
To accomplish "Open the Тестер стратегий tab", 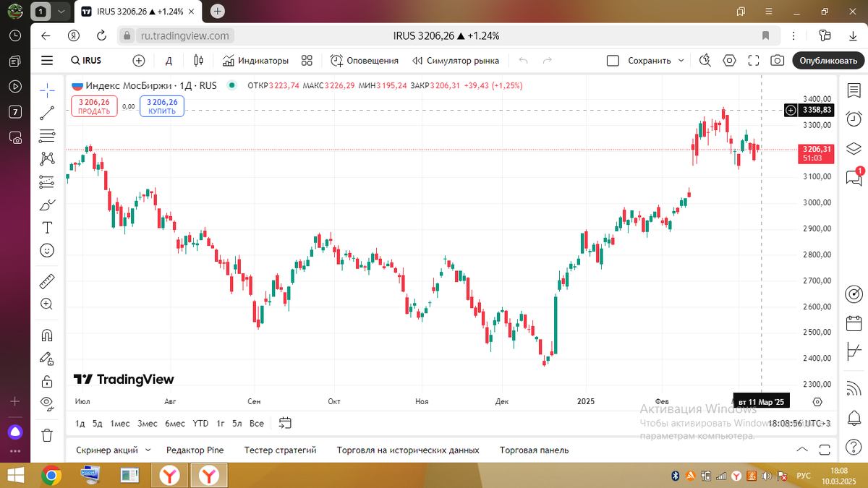I will 281,450.
